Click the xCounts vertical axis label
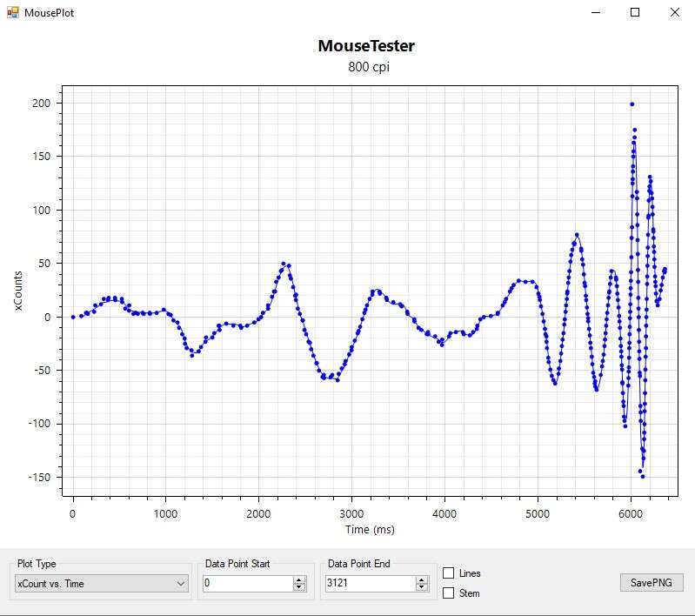This screenshot has width=695, height=616. [x=18, y=297]
